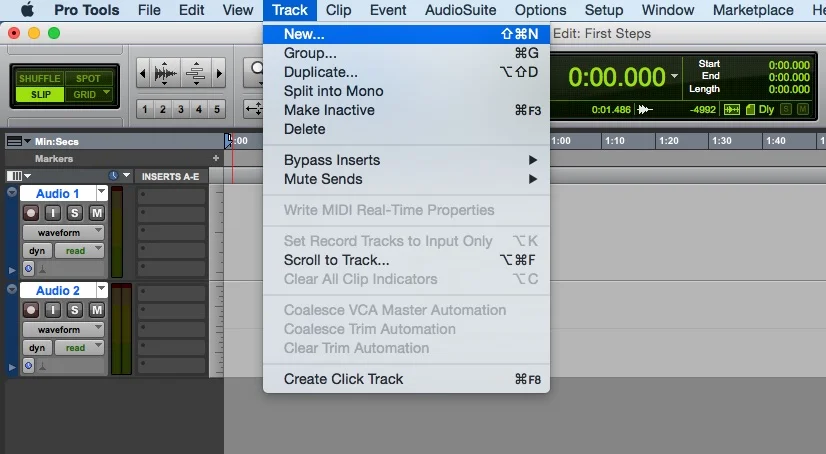The height and width of the screenshot is (454, 826).
Task: Recall zoom preset 1
Action: click(x=145, y=109)
